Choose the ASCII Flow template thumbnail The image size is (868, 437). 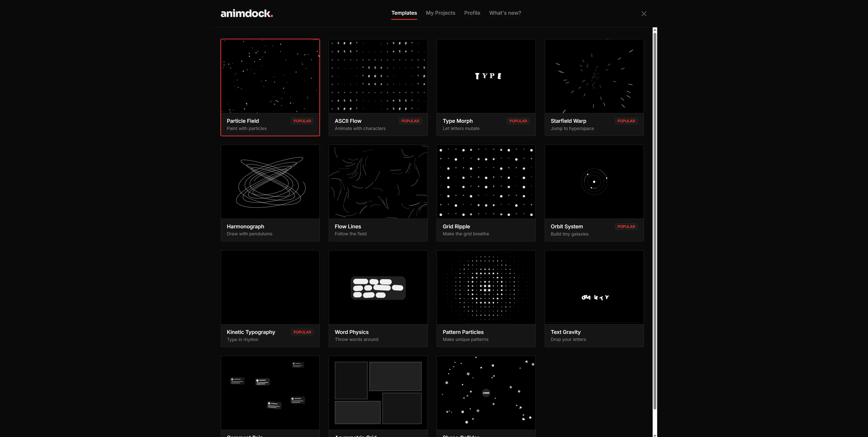tap(378, 76)
